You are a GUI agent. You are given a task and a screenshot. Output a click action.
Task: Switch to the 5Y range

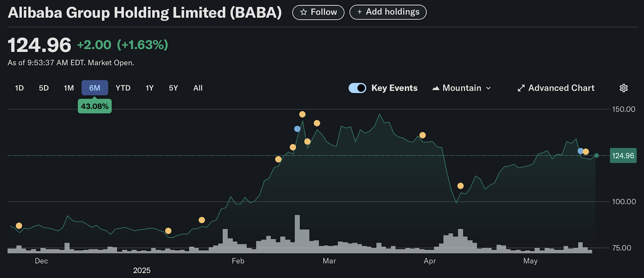coord(173,88)
